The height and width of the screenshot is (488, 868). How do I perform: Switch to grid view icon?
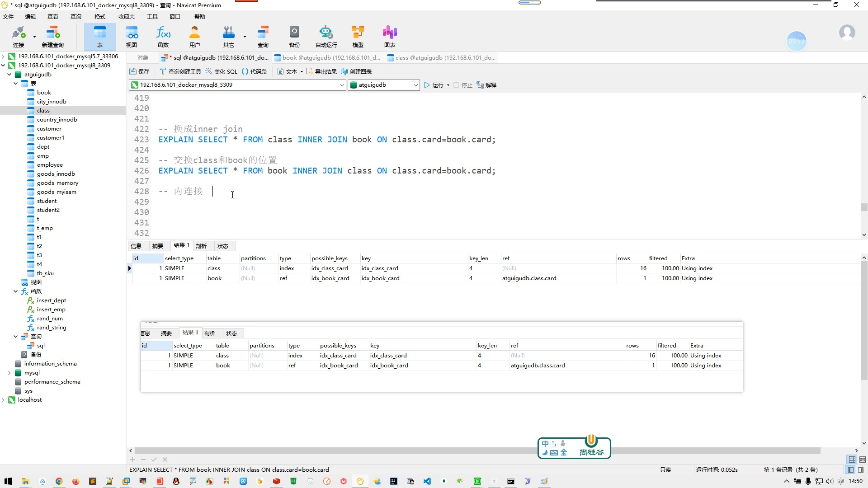click(852, 460)
